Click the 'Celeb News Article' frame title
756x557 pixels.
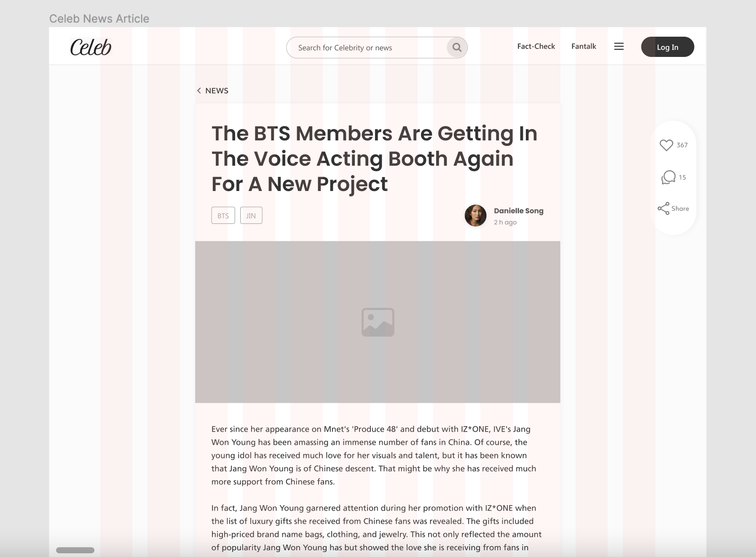99,19
